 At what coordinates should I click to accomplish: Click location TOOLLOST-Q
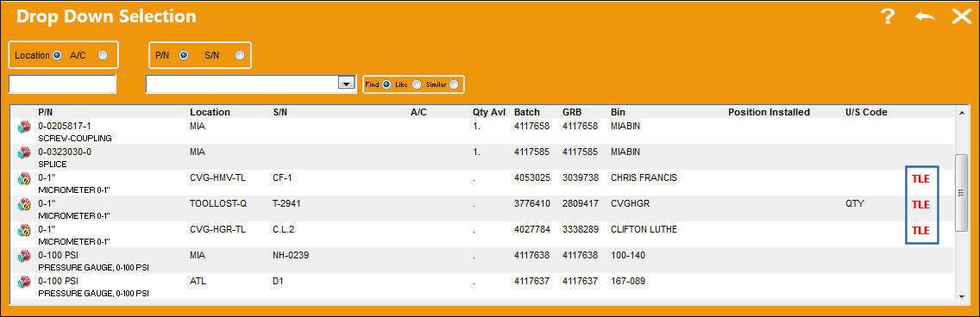pos(218,203)
